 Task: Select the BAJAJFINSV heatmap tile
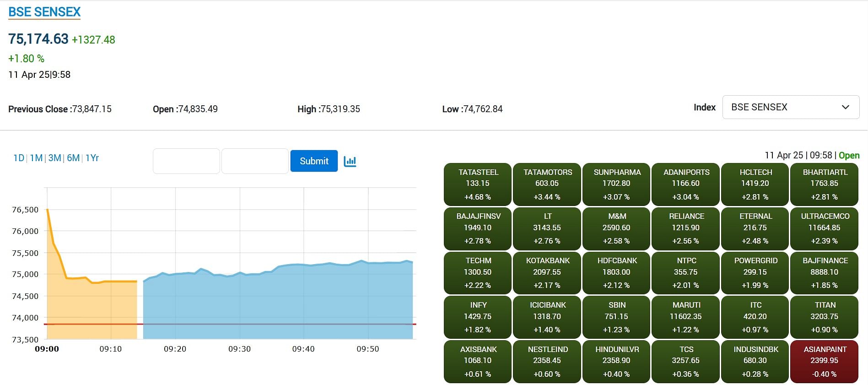478,228
